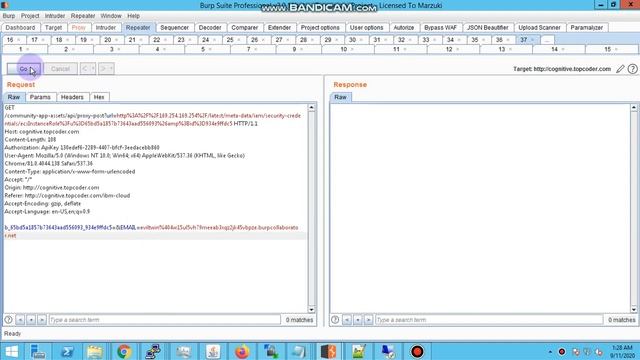Click the history back '<' button
This screenshot has height=360, width=640.
click(x=84, y=69)
